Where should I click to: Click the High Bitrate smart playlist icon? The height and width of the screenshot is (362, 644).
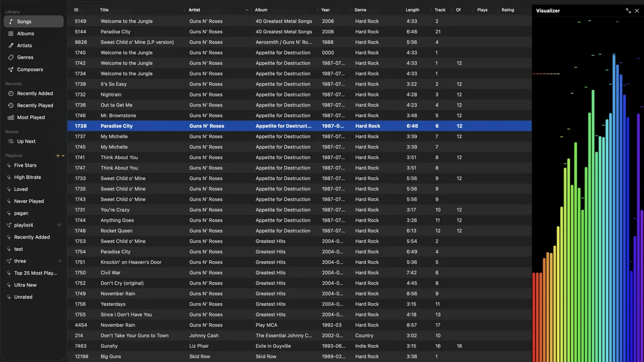pos(9,177)
